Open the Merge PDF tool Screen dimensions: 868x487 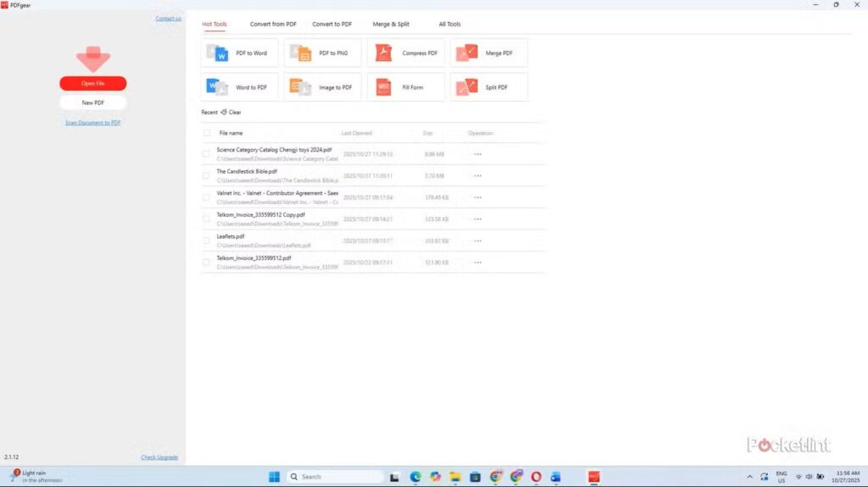coord(489,53)
